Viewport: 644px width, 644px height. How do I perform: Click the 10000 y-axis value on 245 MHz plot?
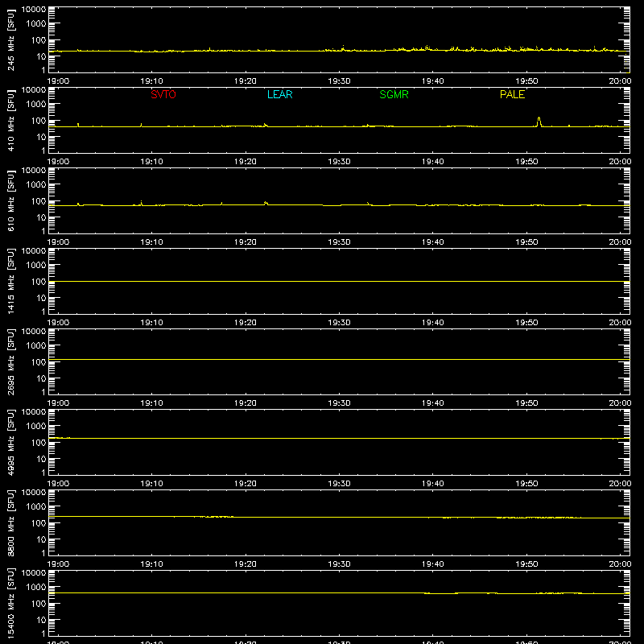click(34, 10)
